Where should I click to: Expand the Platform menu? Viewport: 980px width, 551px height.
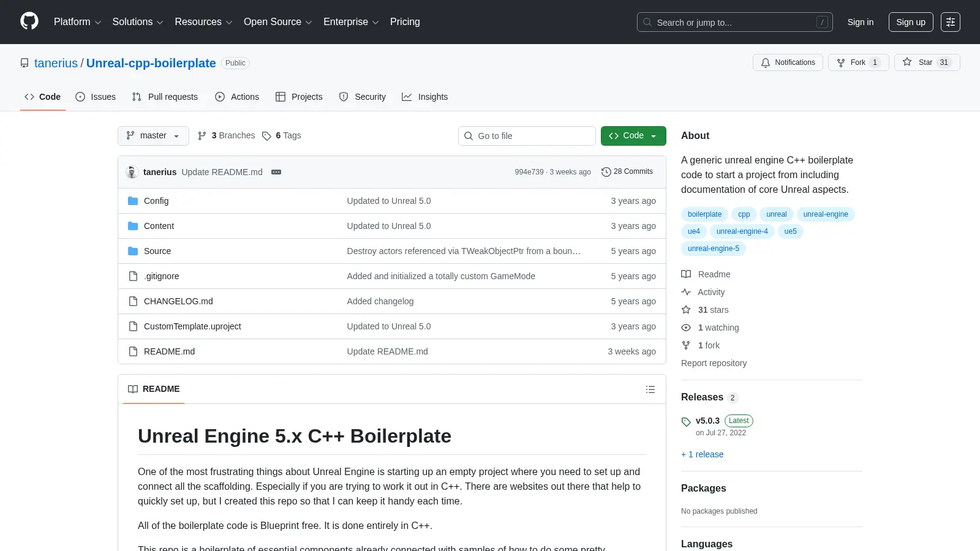[x=77, y=22]
